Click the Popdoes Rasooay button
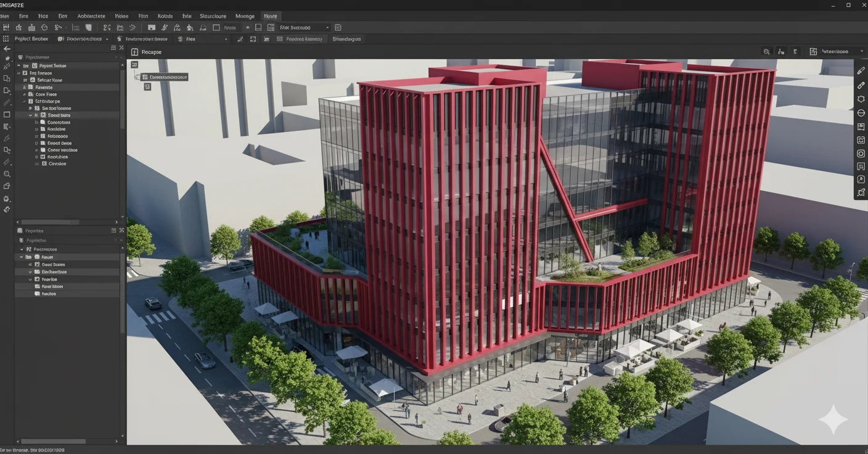Screen dimensions: 868x454 click(300, 39)
